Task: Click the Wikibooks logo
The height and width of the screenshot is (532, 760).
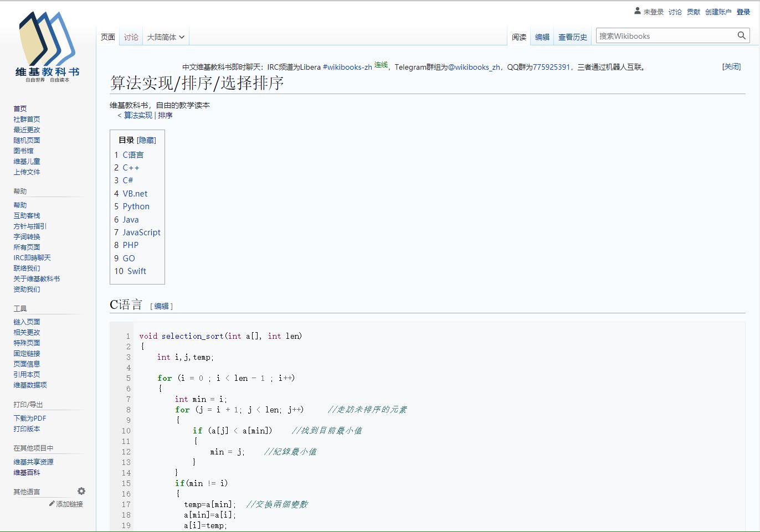Action: pos(48,47)
